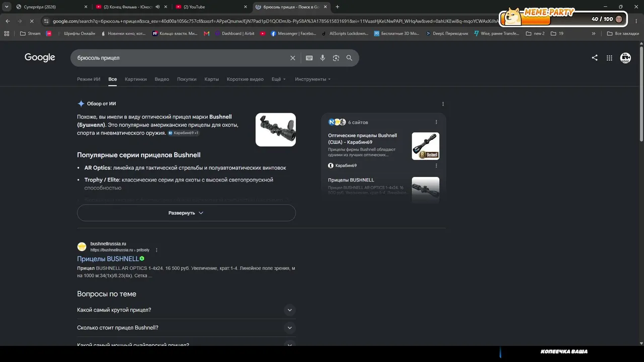Open Оптические прицелы Bushnell (США) source link

pos(362,139)
